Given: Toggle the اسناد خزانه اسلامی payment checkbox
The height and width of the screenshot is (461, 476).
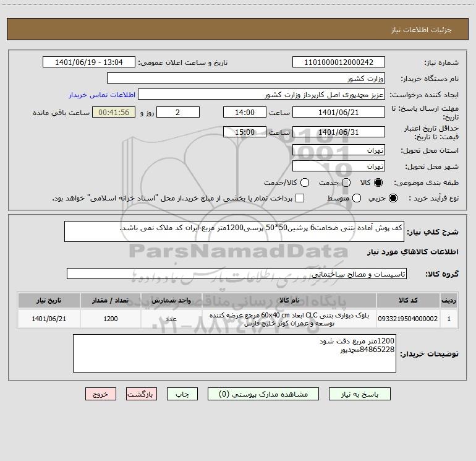Looking at the screenshot, I should tap(300, 198).
